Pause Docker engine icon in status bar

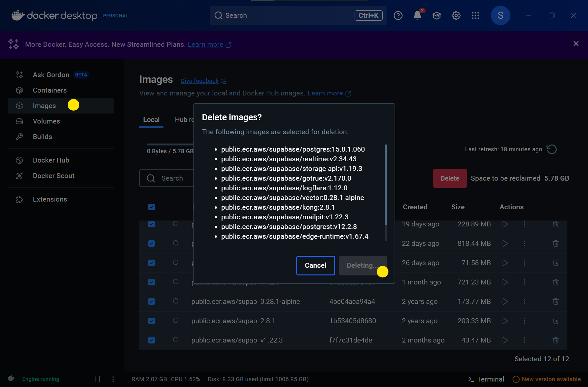[x=98, y=379]
